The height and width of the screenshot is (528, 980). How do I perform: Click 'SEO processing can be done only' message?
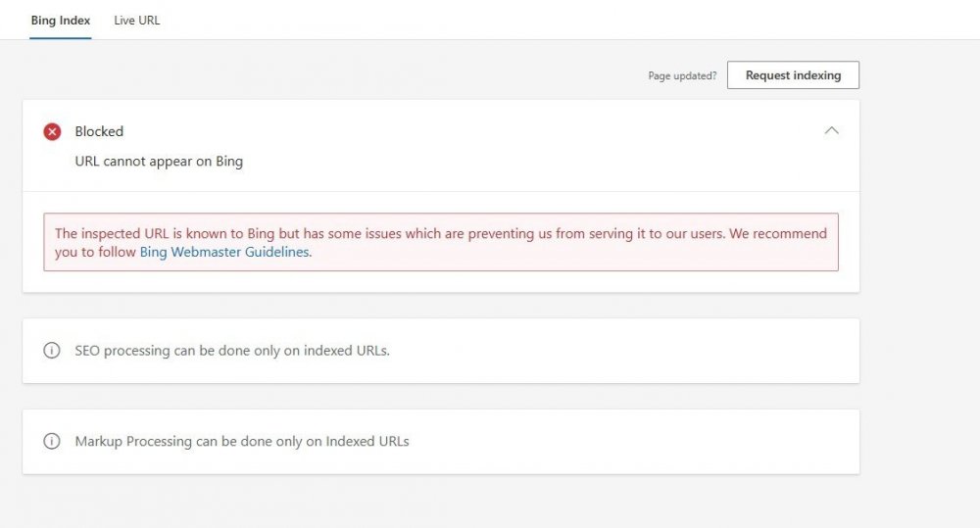(232, 351)
